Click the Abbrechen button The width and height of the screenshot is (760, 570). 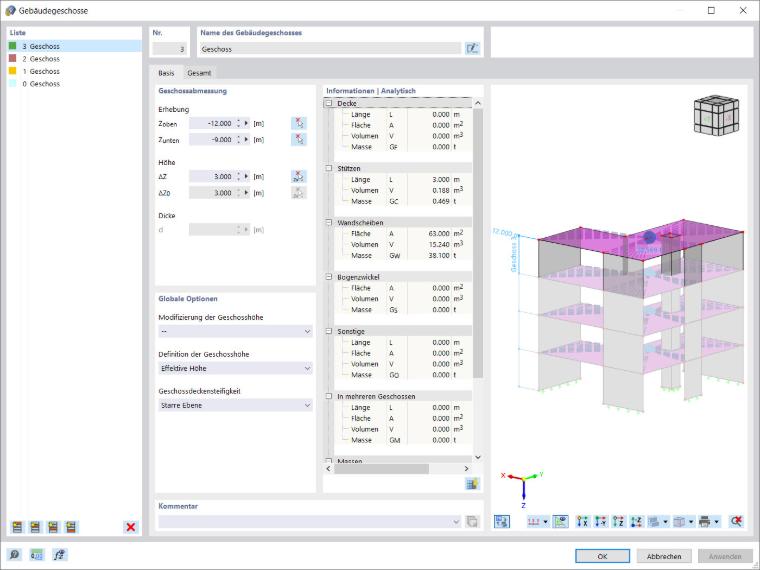point(664,556)
